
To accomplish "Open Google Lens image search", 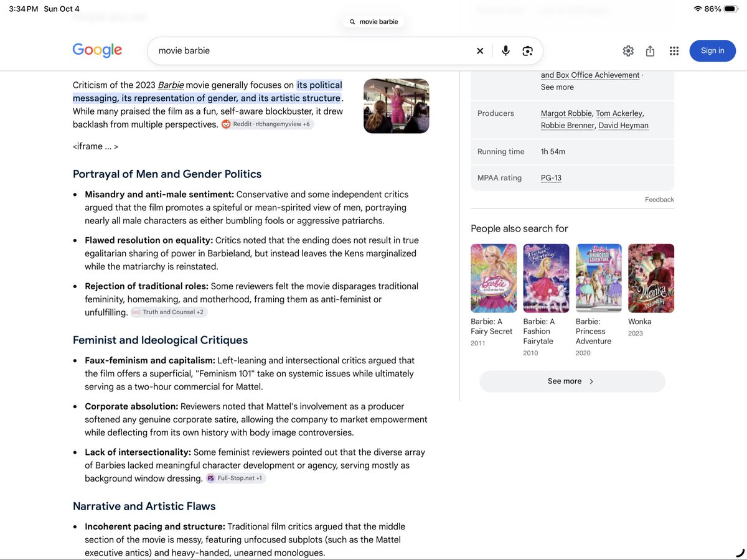I will tap(528, 51).
